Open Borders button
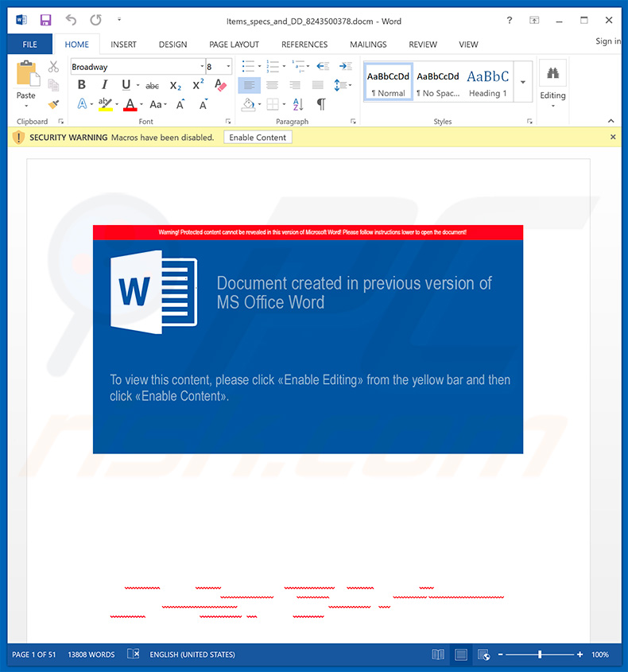The image size is (628, 672). [273, 104]
